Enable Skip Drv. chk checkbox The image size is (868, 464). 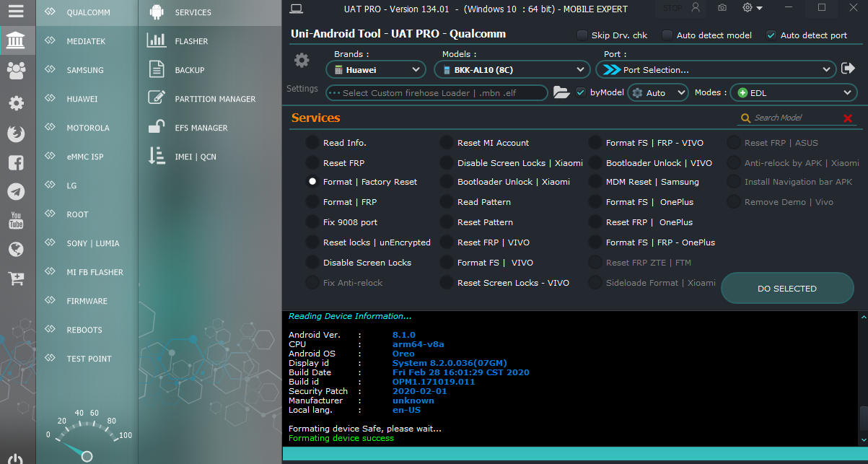582,35
